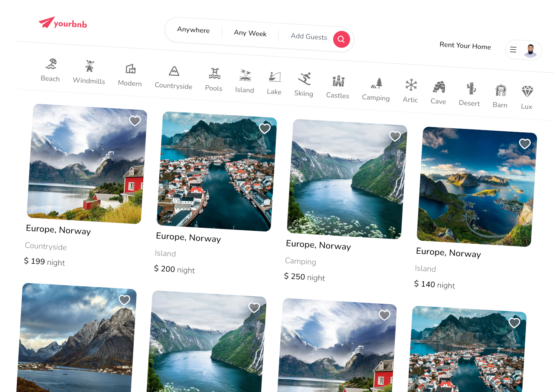Open the Anywhere location filter
The image size is (557, 392).
pos(193,30)
